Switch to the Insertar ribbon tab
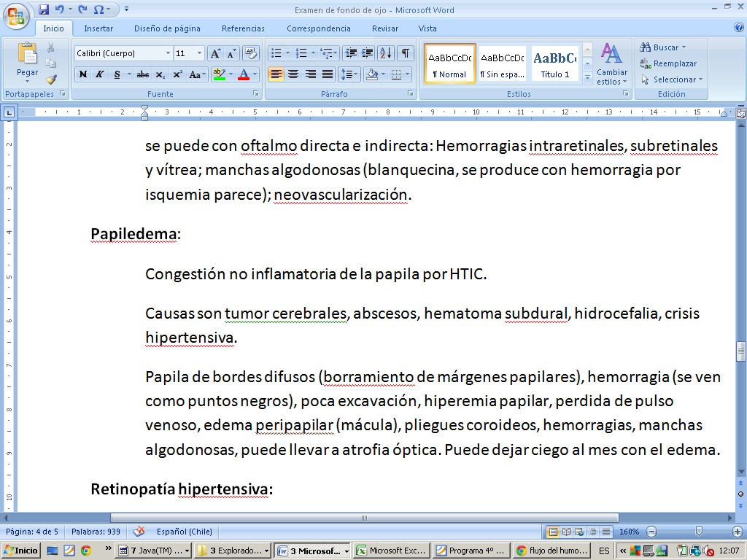The width and height of the screenshot is (747, 560). click(98, 28)
